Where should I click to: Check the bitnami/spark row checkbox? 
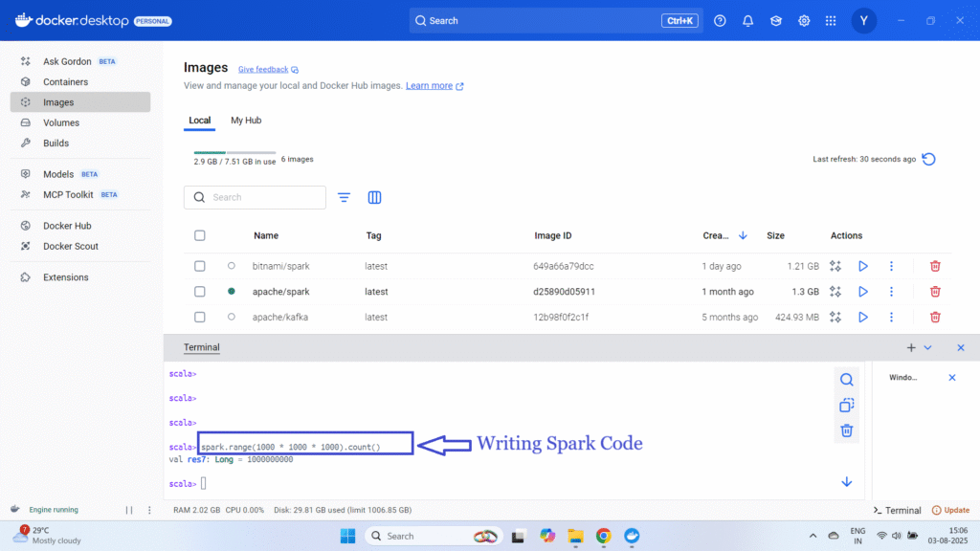[x=199, y=266]
